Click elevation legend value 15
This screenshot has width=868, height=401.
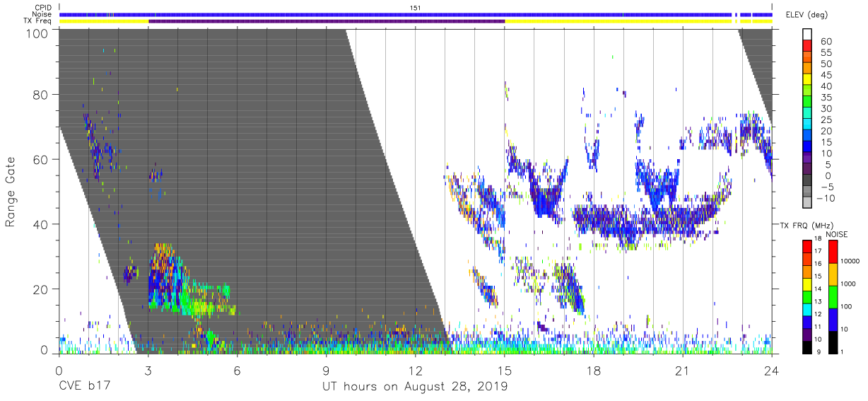826,142
